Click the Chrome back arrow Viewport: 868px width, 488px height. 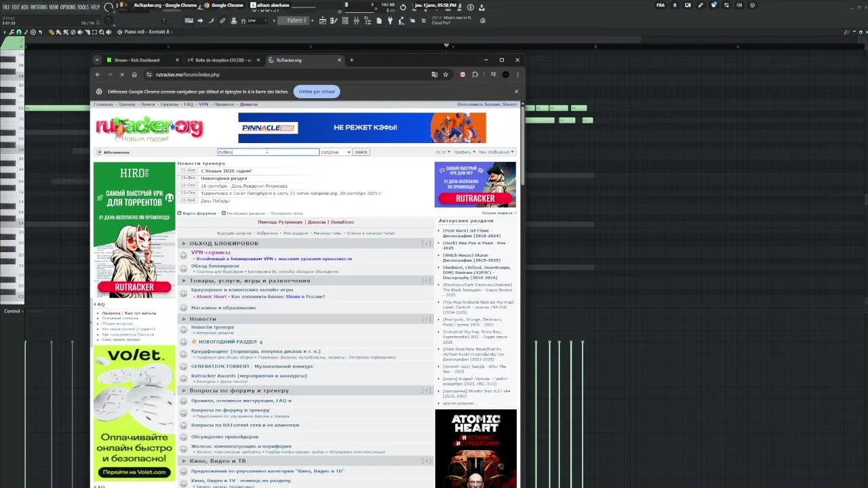coord(98,75)
